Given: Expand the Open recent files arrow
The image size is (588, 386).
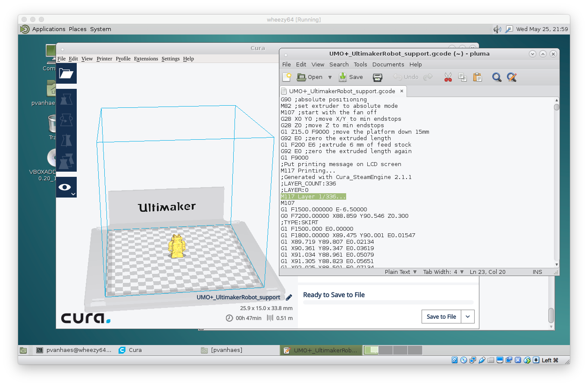Looking at the screenshot, I should point(330,77).
